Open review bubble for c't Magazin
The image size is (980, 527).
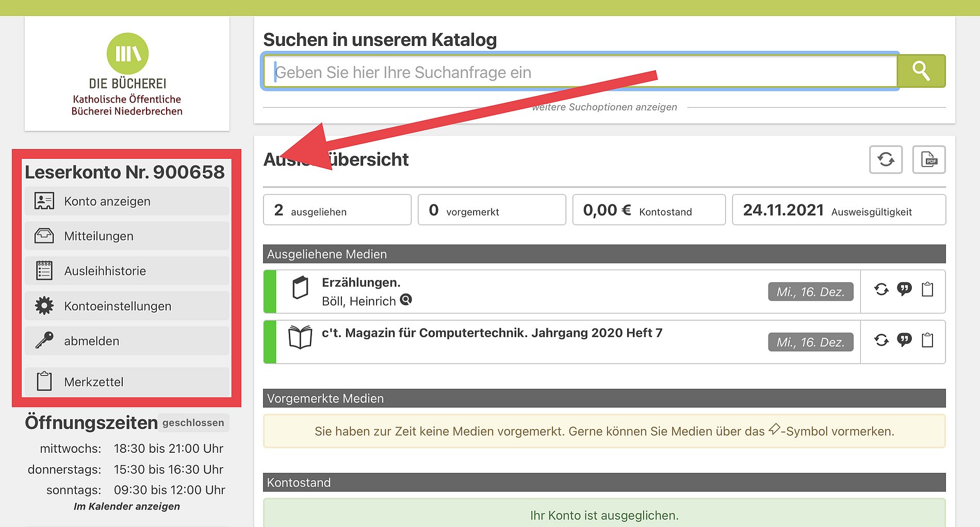[x=904, y=340]
